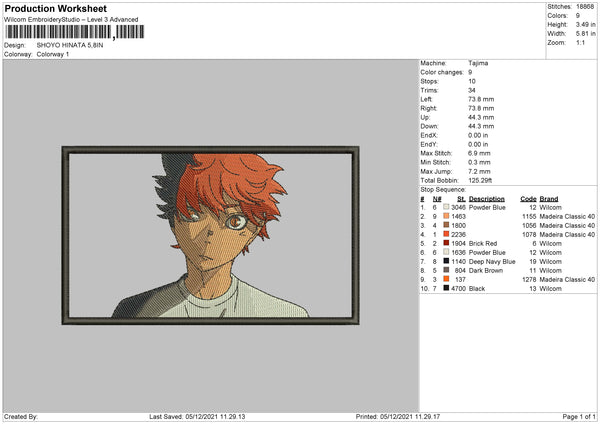The width and height of the screenshot is (600, 424).
Task: Click the 'St.' column header
Action: pyautogui.click(x=461, y=199)
